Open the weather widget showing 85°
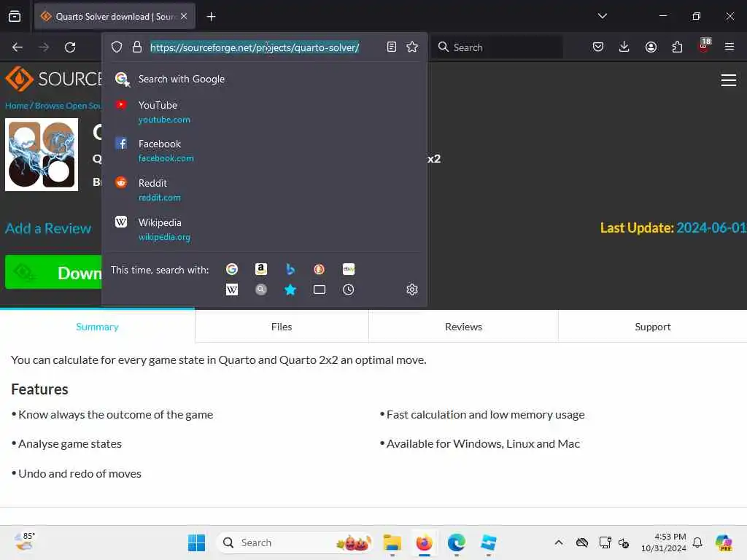The width and height of the screenshot is (747, 560). coord(24,542)
